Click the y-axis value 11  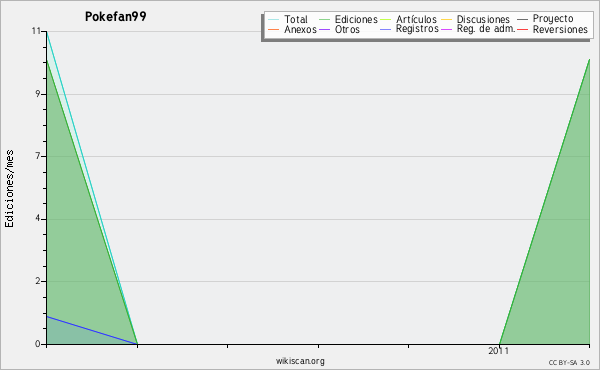[x=36, y=31]
